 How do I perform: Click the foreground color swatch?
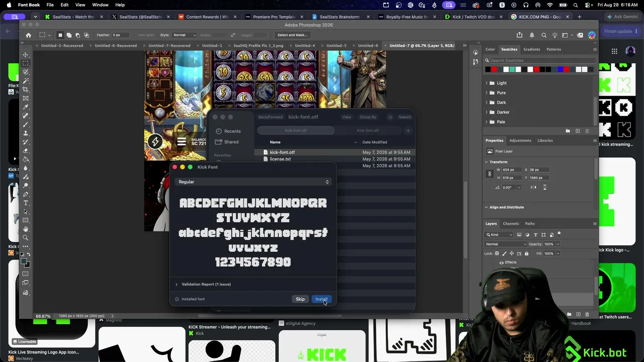tap(23, 261)
